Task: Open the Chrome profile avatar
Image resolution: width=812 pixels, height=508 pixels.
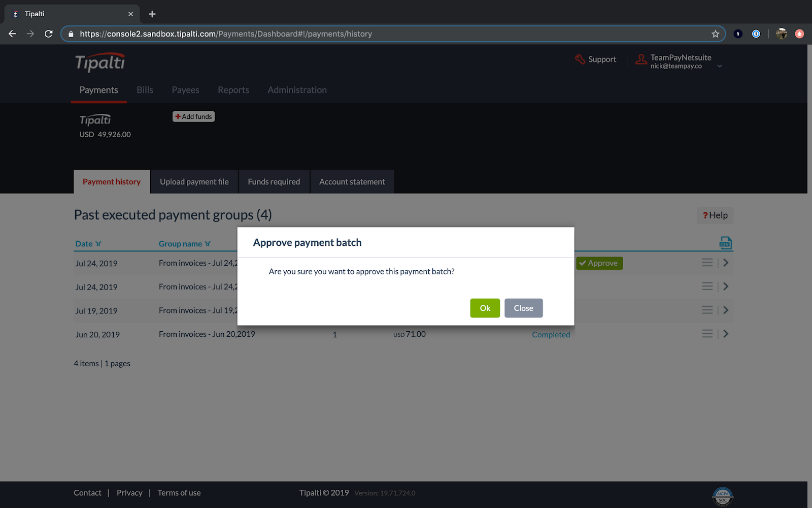Action: click(782, 34)
